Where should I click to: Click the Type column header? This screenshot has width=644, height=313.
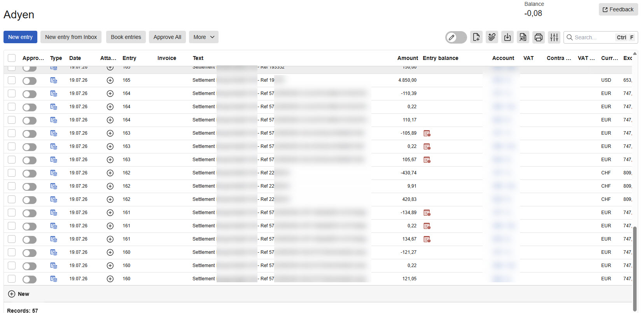click(x=56, y=58)
